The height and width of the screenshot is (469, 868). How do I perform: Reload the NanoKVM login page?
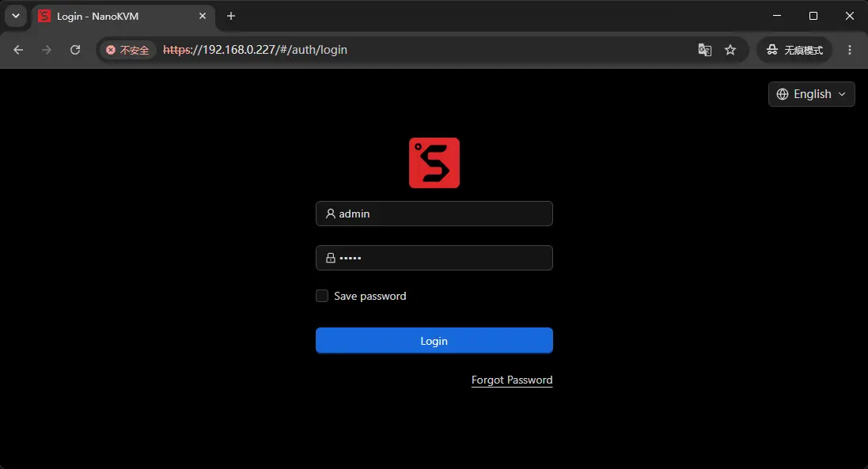[x=75, y=50]
